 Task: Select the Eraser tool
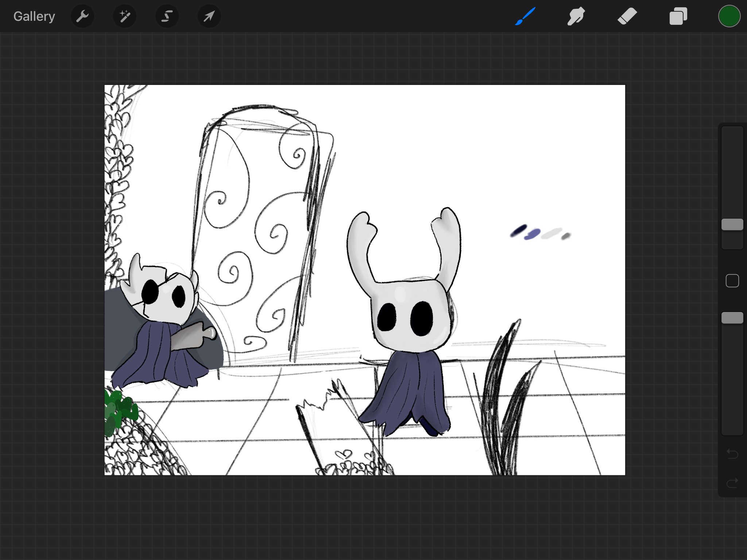click(627, 16)
